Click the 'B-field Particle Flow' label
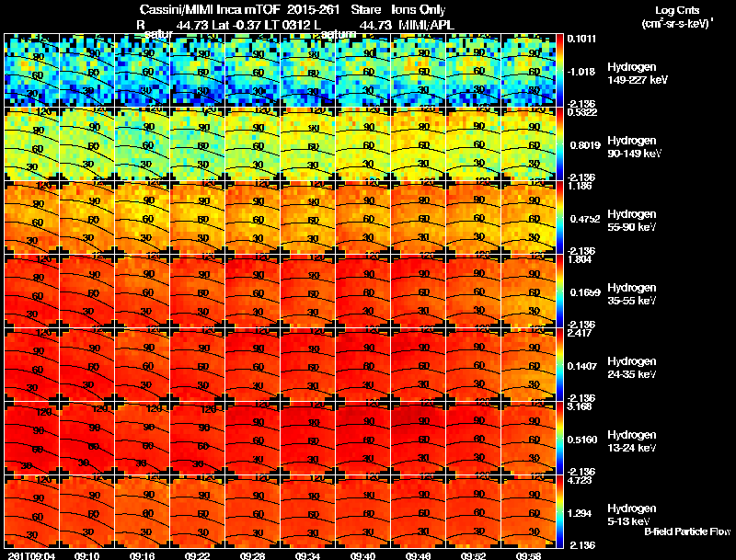 (x=687, y=531)
